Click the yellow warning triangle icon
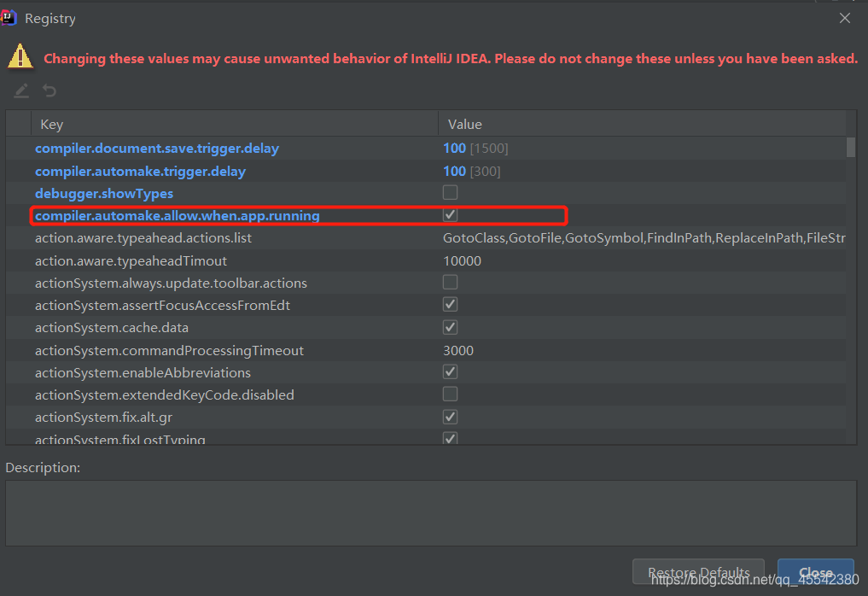This screenshot has height=596, width=868. pyautogui.click(x=20, y=57)
